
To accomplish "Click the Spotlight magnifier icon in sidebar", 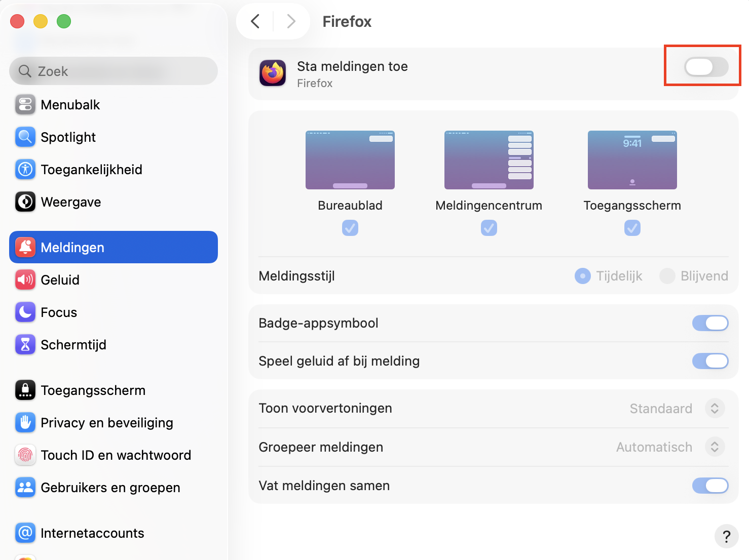I will 25,137.
